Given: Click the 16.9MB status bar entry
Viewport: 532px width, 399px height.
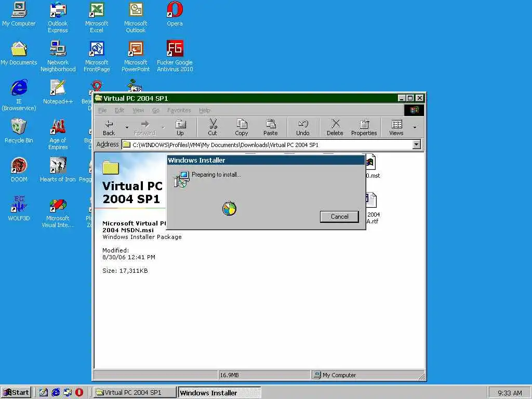Looking at the screenshot, I should point(264,375).
